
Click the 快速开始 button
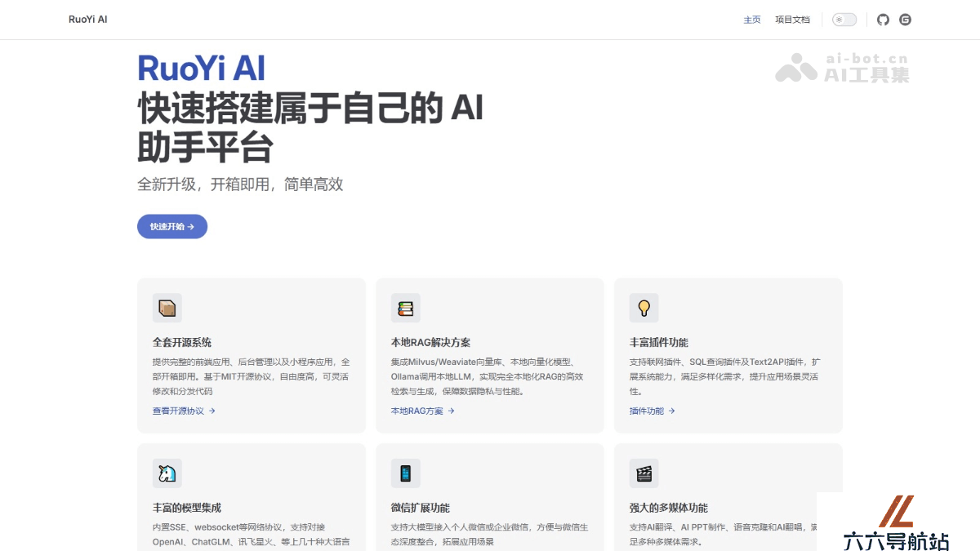[172, 226]
